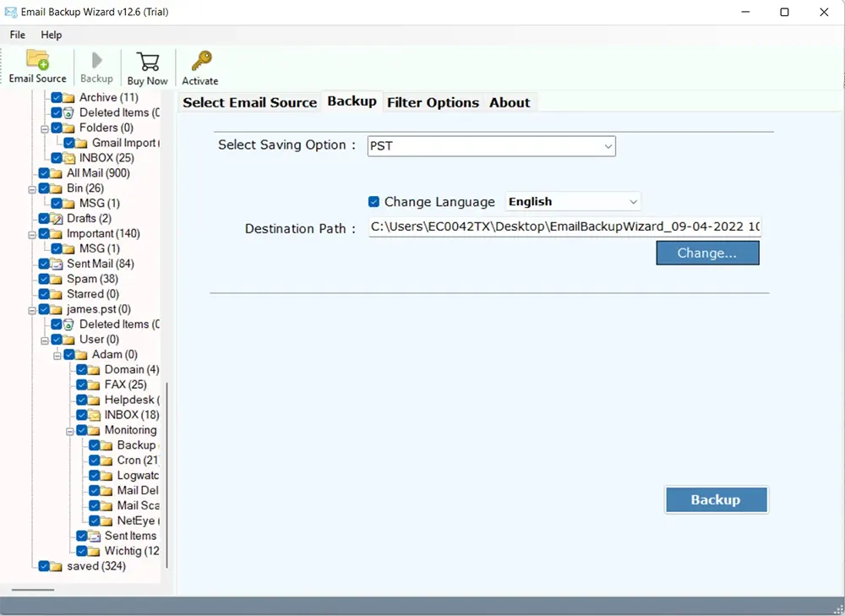Click the Change... button
Image resolution: width=845 pixels, height=616 pixels.
coord(707,253)
